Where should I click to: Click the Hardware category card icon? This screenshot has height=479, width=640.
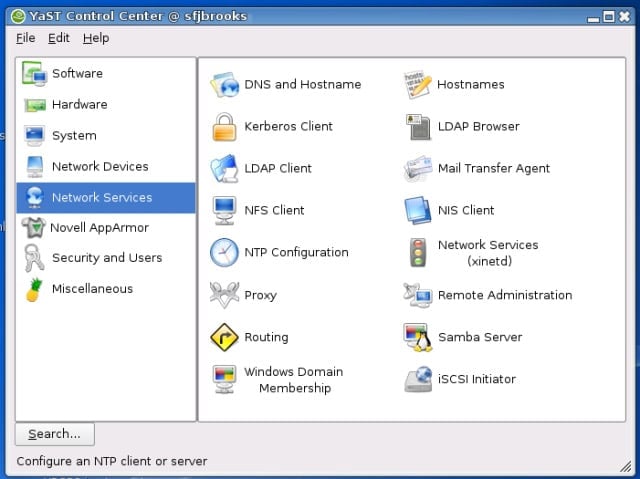coord(35,105)
